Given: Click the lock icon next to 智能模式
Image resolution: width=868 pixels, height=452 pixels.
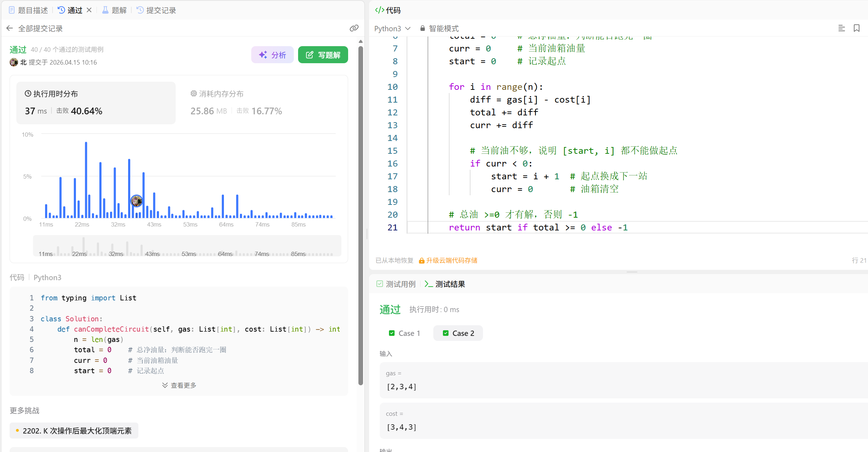Looking at the screenshot, I should [x=422, y=28].
